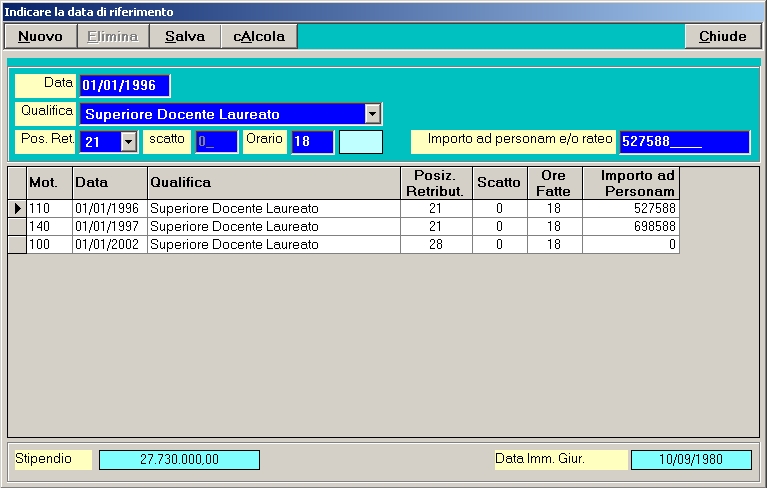Click the Ore Fatte column header
This screenshot has height=488, width=767.
pos(555,183)
